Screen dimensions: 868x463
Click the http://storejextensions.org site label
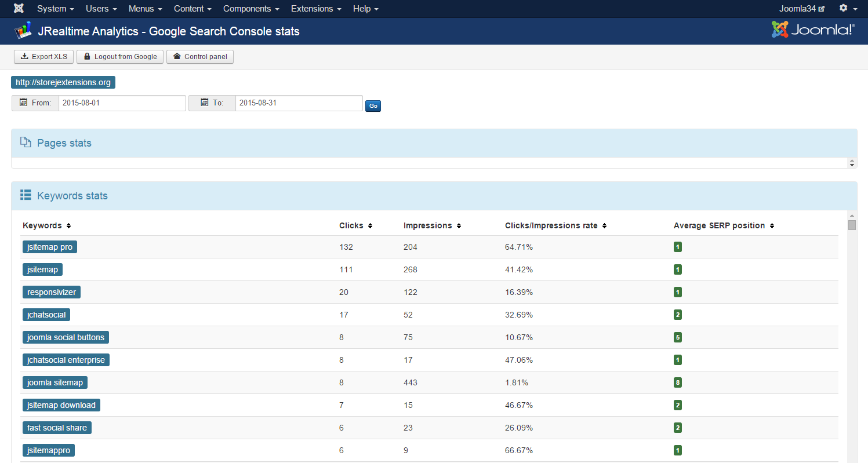click(x=63, y=82)
